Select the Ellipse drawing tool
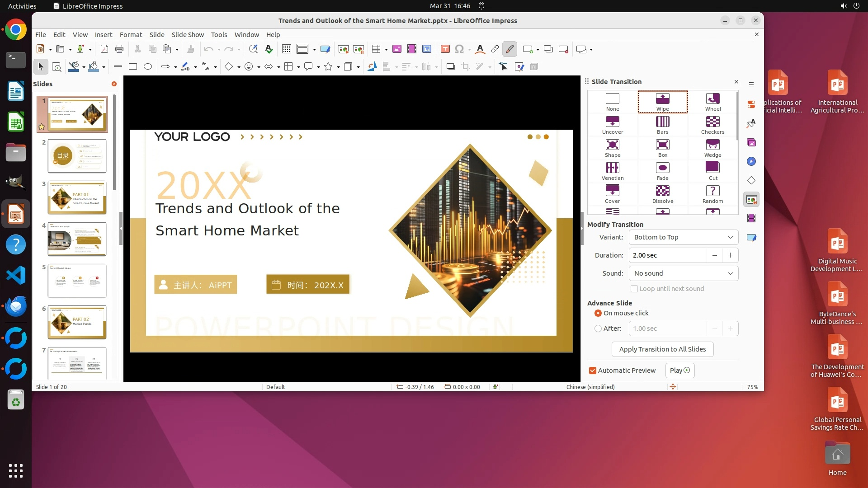Image resolution: width=868 pixels, height=488 pixels. [x=148, y=67]
